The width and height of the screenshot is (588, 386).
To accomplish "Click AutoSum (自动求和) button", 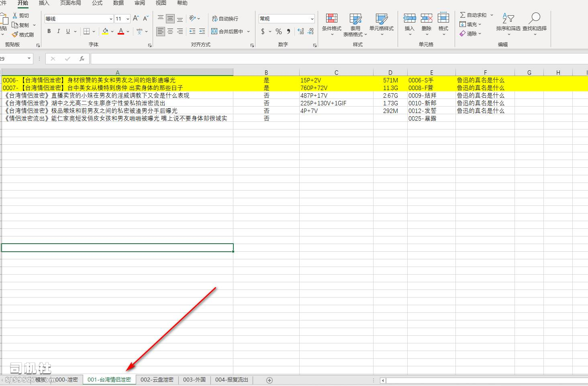I will (x=473, y=15).
